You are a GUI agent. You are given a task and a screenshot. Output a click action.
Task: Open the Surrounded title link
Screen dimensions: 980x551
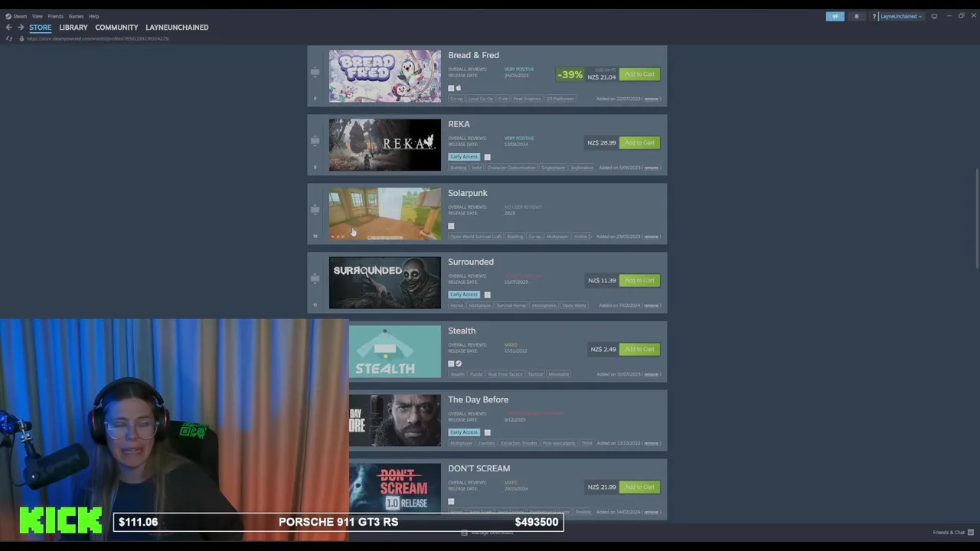(471, 262)
